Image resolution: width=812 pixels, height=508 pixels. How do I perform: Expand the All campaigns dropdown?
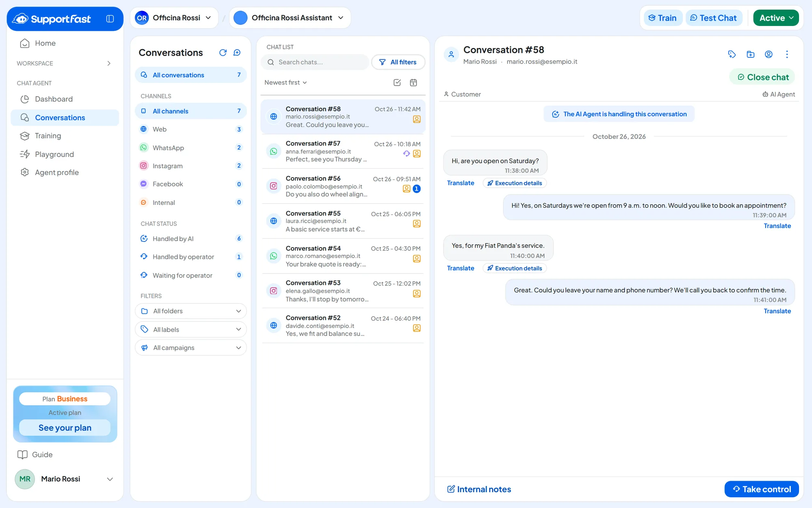(191, 347)
